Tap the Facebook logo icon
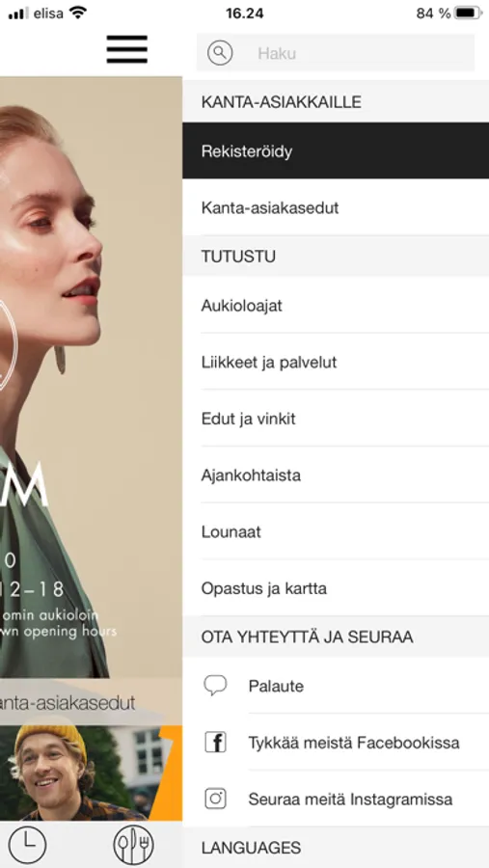The image size is (489, 868). (215, 743)
